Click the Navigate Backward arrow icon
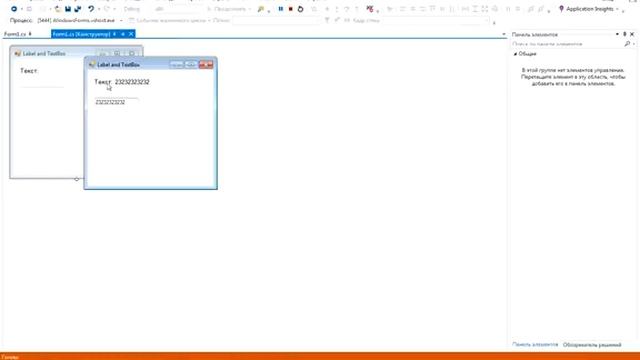Viewport: 640px width, 360px height. pyautogui.click(x=14, y=9)
